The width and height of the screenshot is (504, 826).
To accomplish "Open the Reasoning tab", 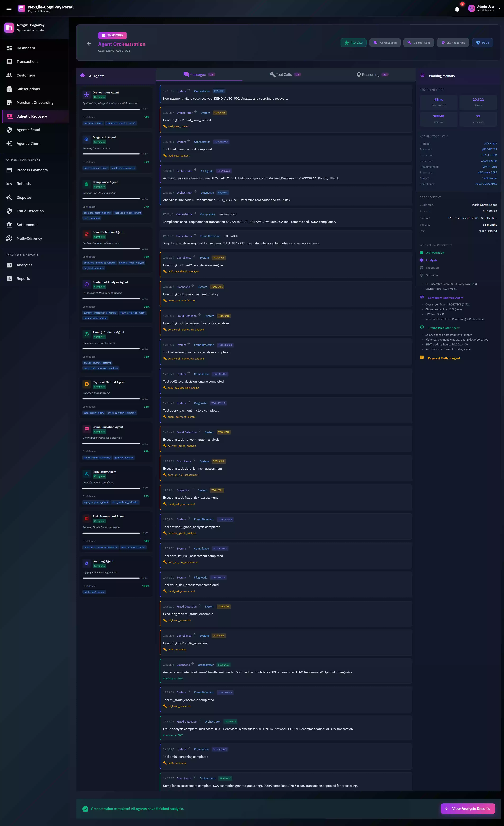I will click(x=372, y=74).
